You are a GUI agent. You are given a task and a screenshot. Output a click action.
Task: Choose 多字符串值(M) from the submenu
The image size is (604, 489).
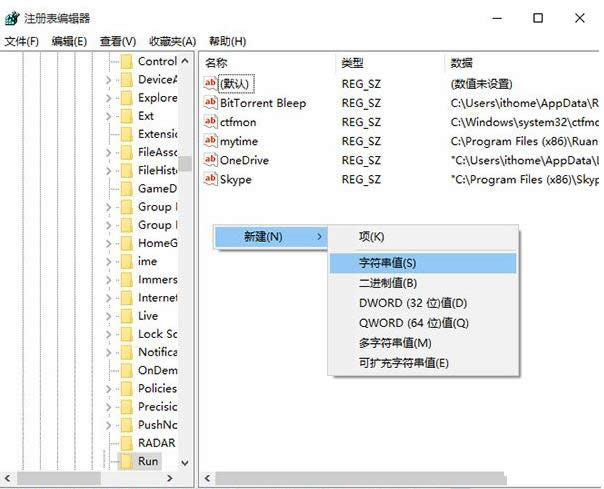click(x=423, y=343)
